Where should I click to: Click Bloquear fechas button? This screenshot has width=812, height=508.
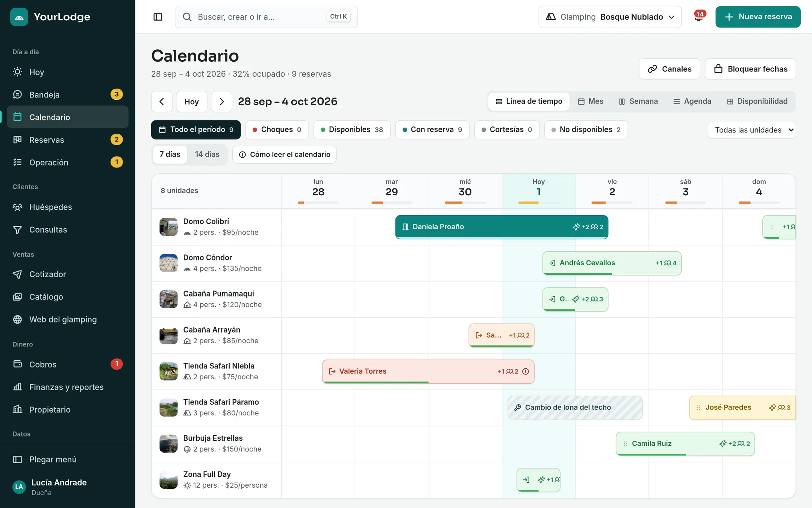click(x=750, y=69)
